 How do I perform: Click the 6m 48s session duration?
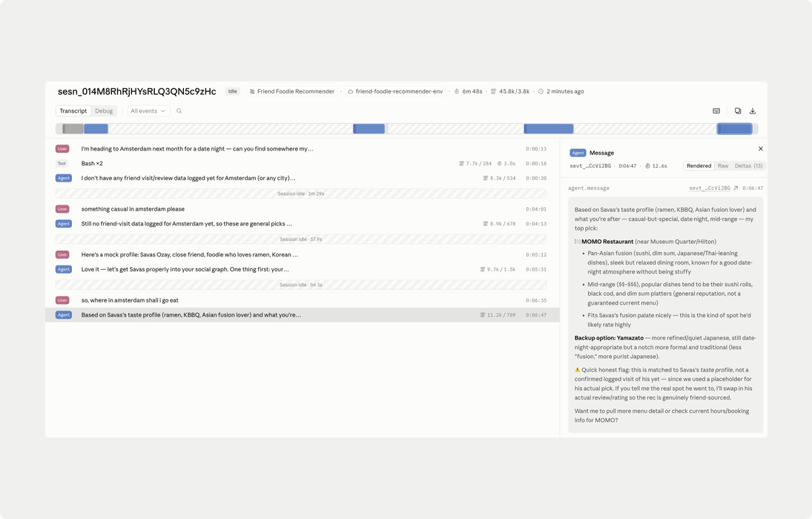point(468,91)
